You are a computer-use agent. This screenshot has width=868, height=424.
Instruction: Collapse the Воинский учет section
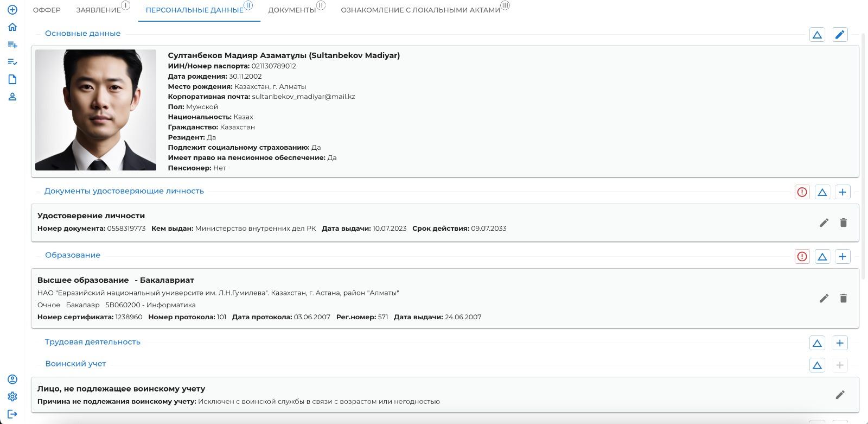coord(817,365)
